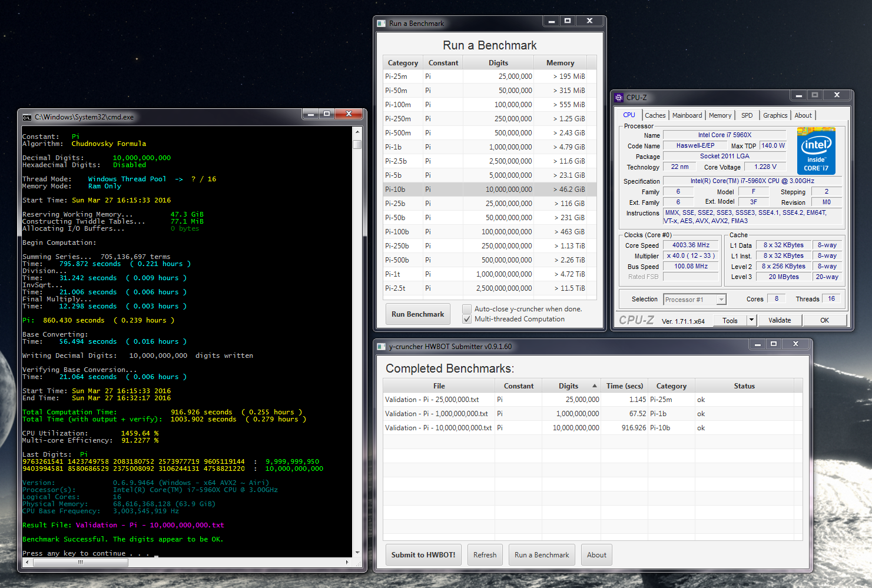Select the Pi-1b benchmark row
This screenshot has width=872, height=588.
[489, 147]
